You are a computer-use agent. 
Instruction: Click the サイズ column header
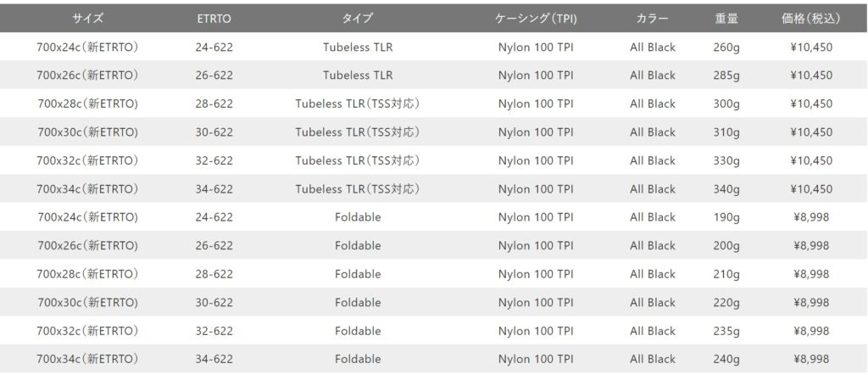(87, 18)
